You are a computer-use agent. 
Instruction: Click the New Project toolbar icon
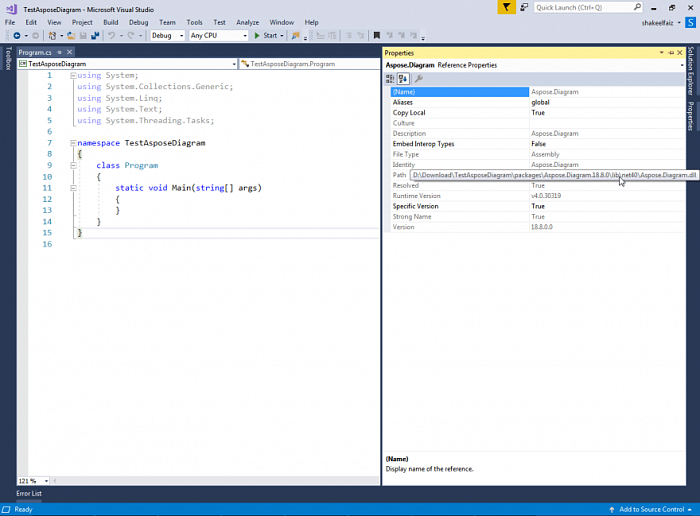(52, 35)
